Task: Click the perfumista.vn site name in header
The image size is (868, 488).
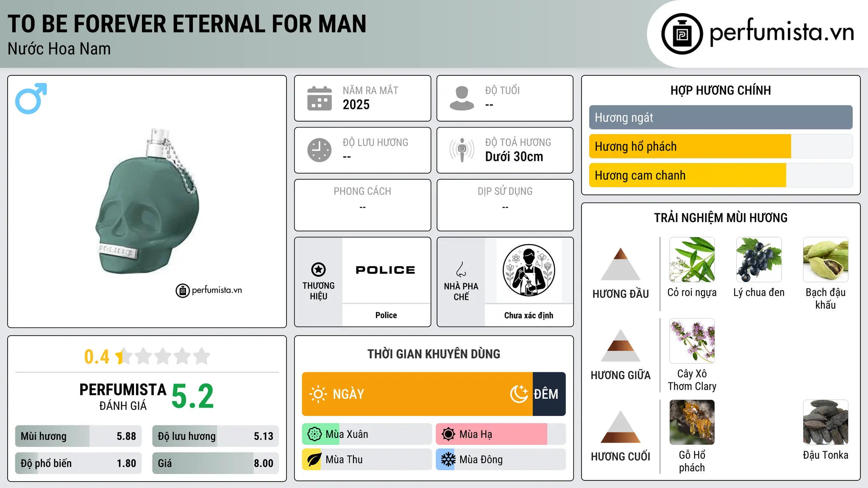Action: [782, 33]
